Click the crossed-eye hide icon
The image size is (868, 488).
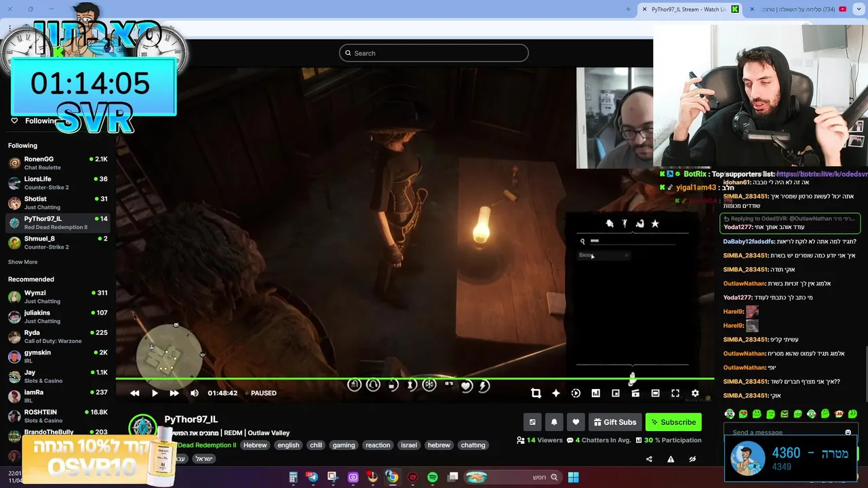[692, 459]
